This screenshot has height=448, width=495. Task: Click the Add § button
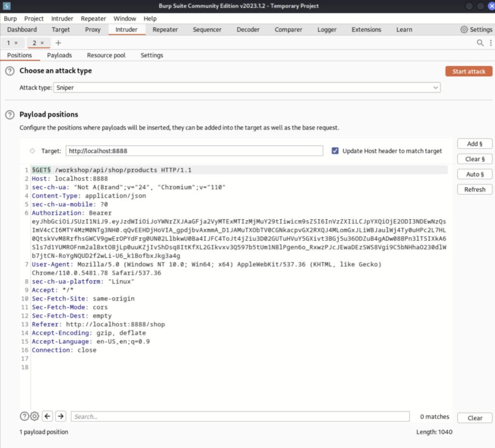tap(474, 143)
